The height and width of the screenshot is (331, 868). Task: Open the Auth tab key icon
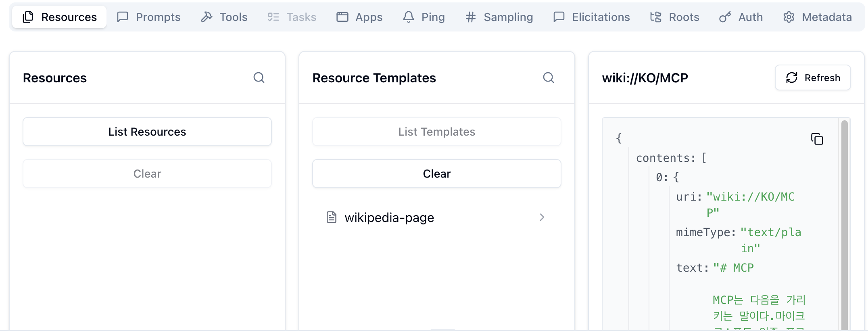coord(725,17)
